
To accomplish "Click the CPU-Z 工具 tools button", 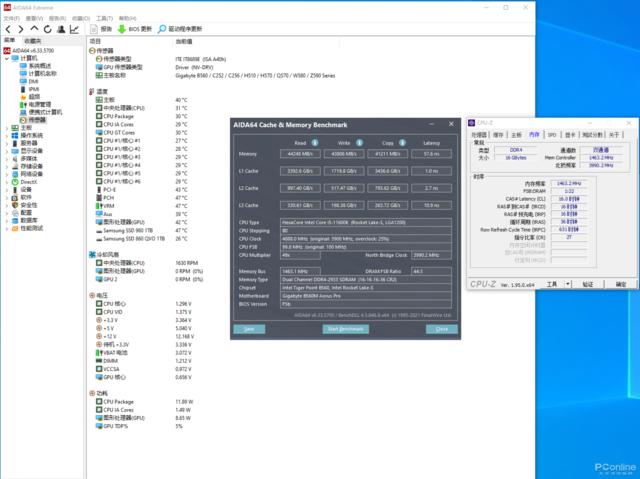I will pos(552,284).
